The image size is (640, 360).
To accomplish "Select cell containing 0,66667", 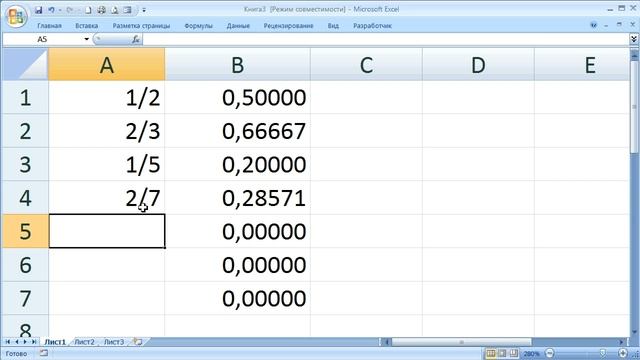I will (238, 131).
